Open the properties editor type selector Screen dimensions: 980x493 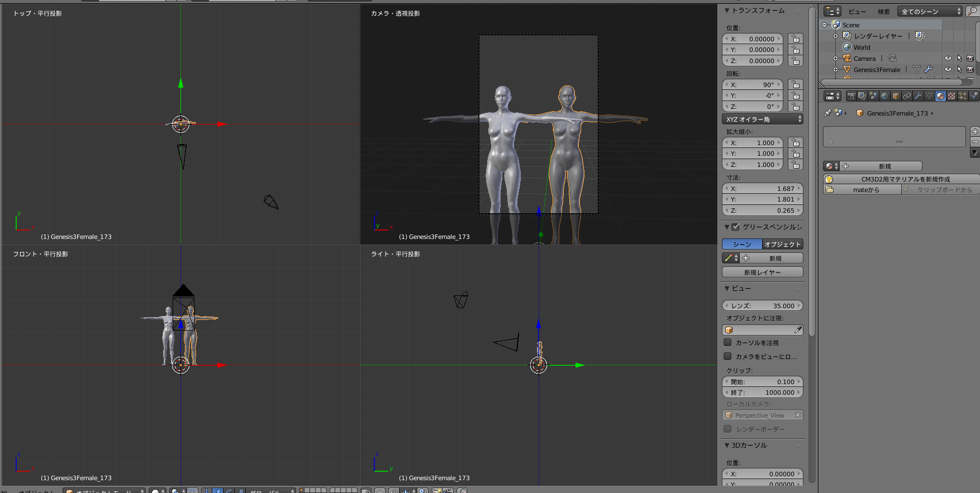pyautogui.click(x=832, y=96)
